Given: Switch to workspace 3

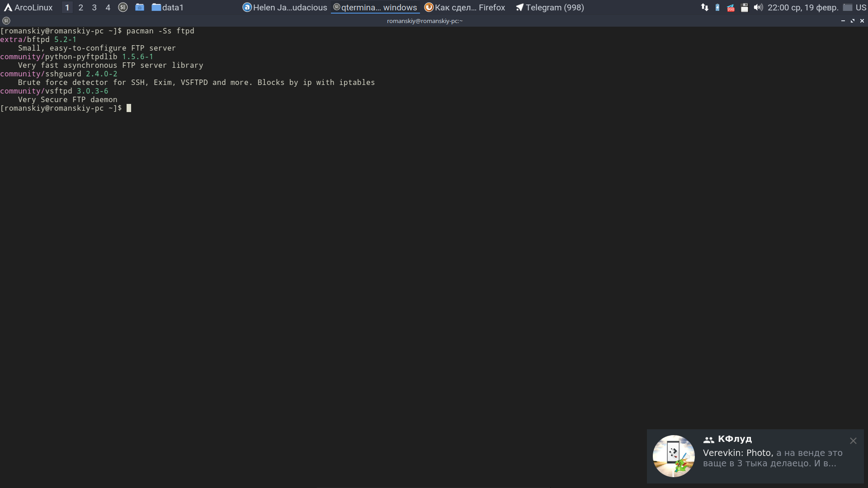Looking at the screenshot, I should (x=94, y=7).
